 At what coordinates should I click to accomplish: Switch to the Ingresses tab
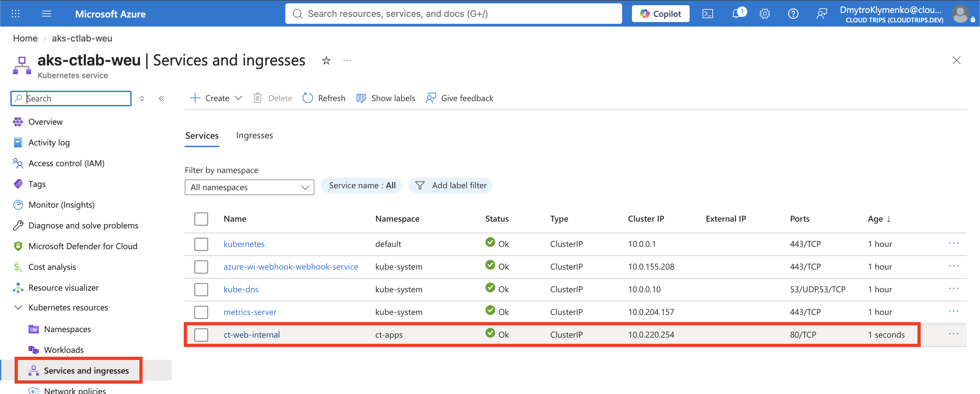pyautogui.click(x=254, y=135)
